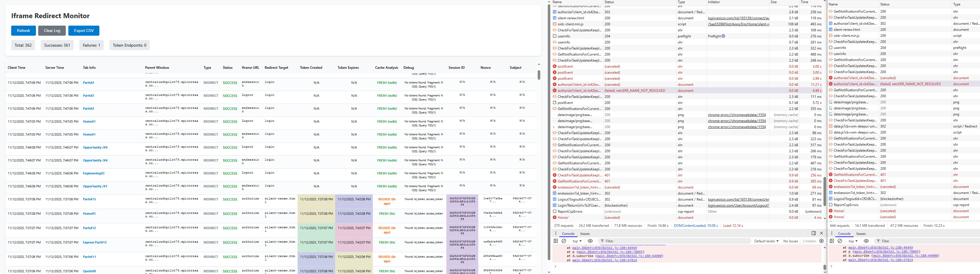The image size is (980, 274).
Task: Create live expression in right console
Action: 866,241
